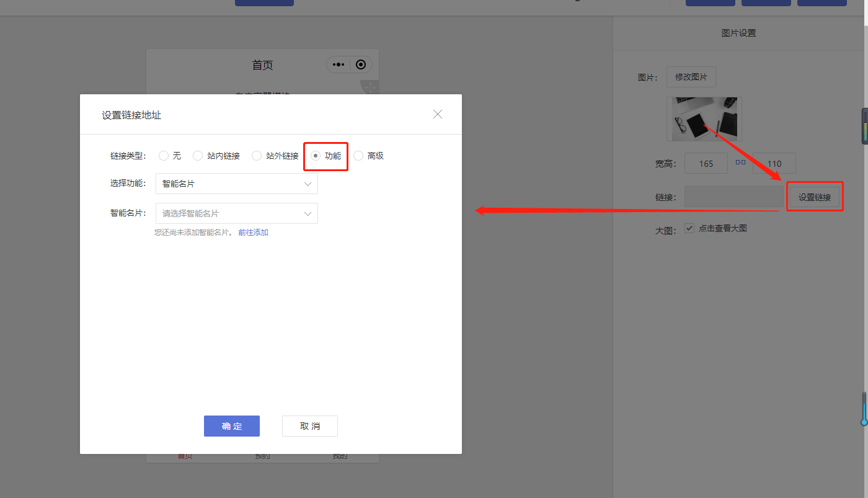This screenshot has width=868, height=498.
Task: Open the 选择功能 dropdown showing 智能名片
Action: click(x=237, y=184)
